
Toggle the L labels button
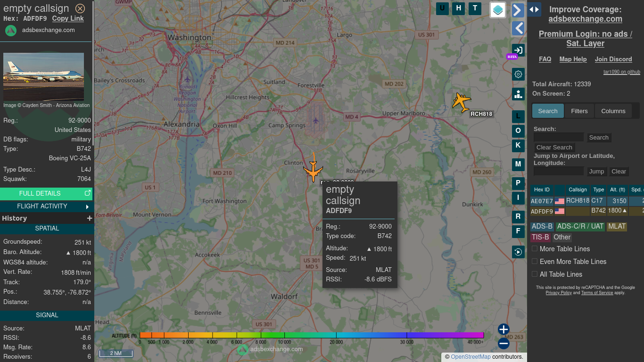[518, 116]
